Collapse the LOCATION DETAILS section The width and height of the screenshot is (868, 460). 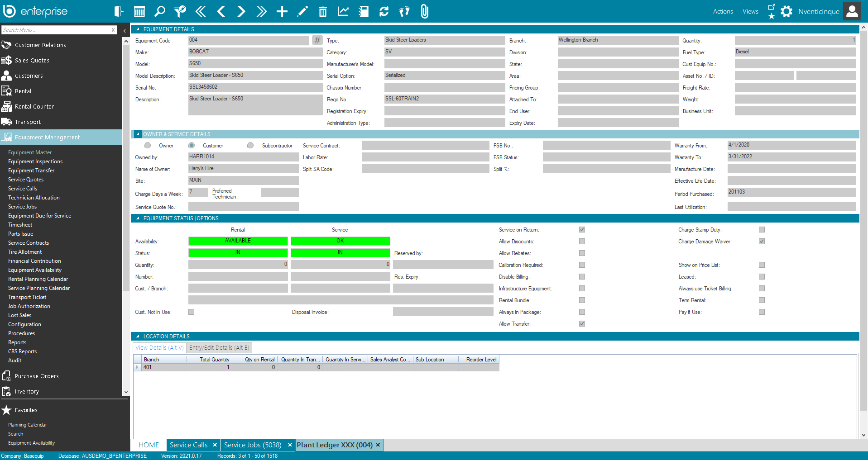click(138, 336)
